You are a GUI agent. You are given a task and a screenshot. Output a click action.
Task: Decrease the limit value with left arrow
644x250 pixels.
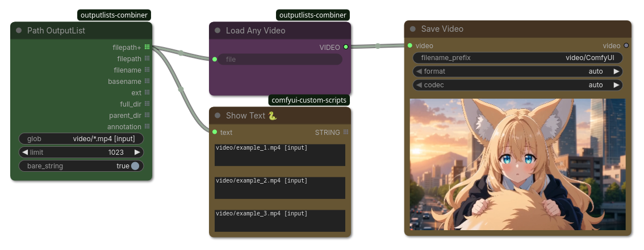[24, 152]
